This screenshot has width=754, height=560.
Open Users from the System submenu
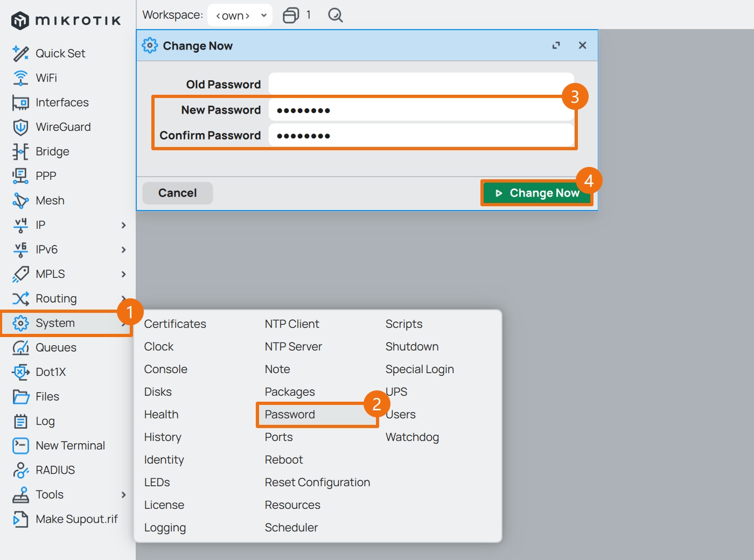tap(401, 415)
